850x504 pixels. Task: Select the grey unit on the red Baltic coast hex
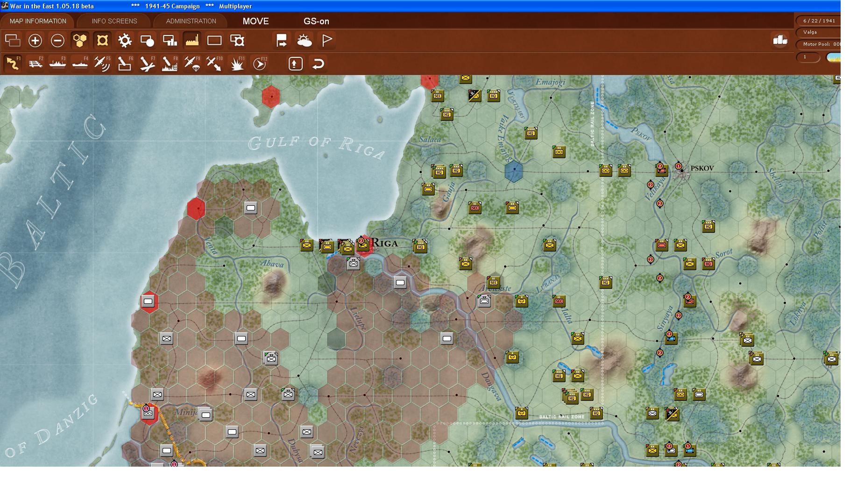click(x=148, y=301)
